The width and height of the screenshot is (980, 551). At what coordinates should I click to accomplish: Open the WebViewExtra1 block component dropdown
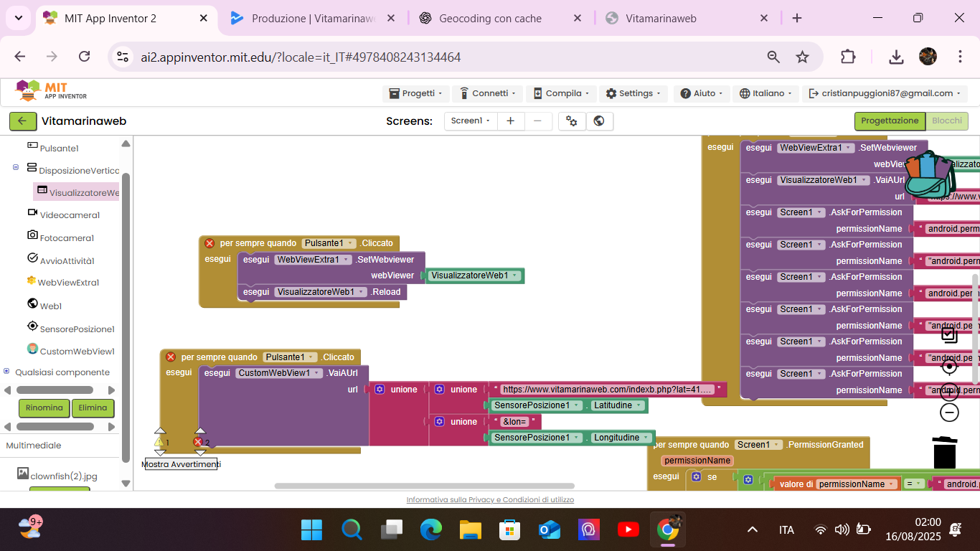314,260
